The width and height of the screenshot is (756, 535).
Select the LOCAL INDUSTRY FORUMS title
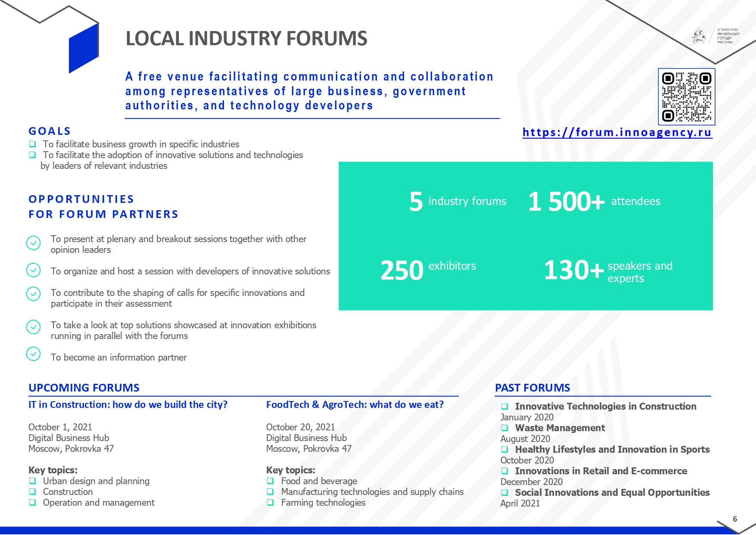click(246, 38)
